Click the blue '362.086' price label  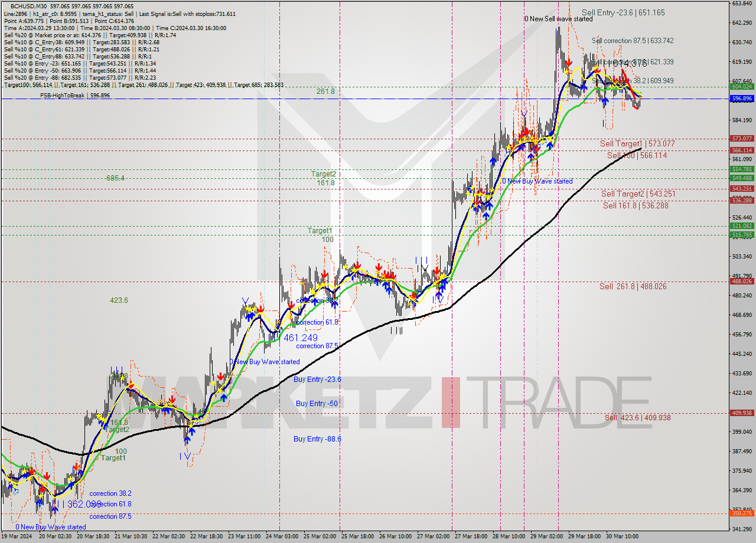[x=85, y=504]
